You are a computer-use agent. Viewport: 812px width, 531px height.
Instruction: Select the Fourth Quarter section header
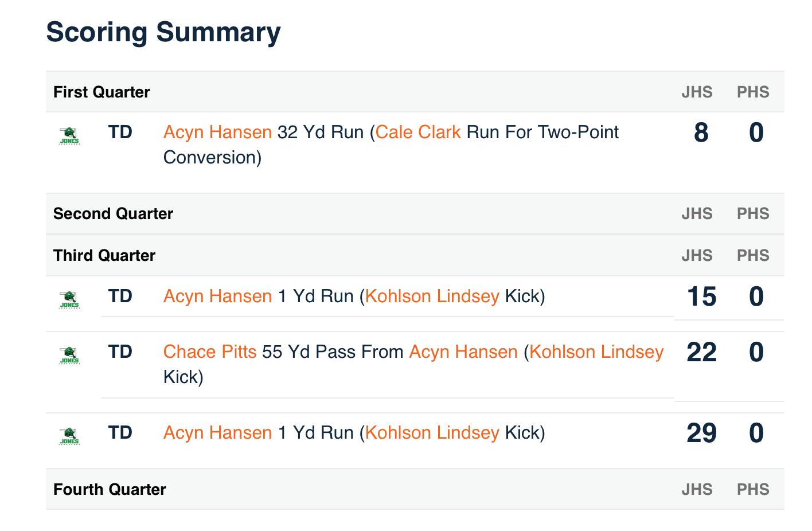click(110, 490)
